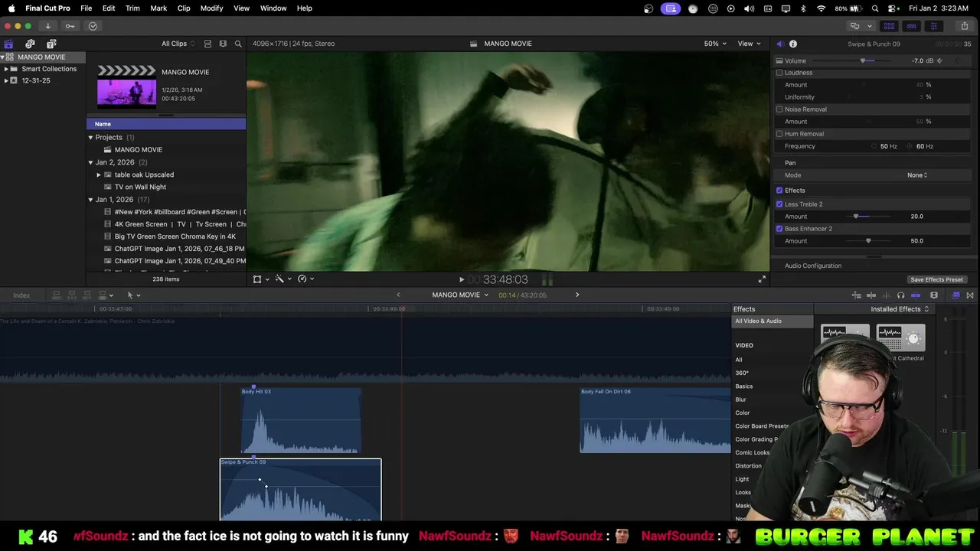
Task: Open the viewer Transform tool icon
Action: [257, 279]
